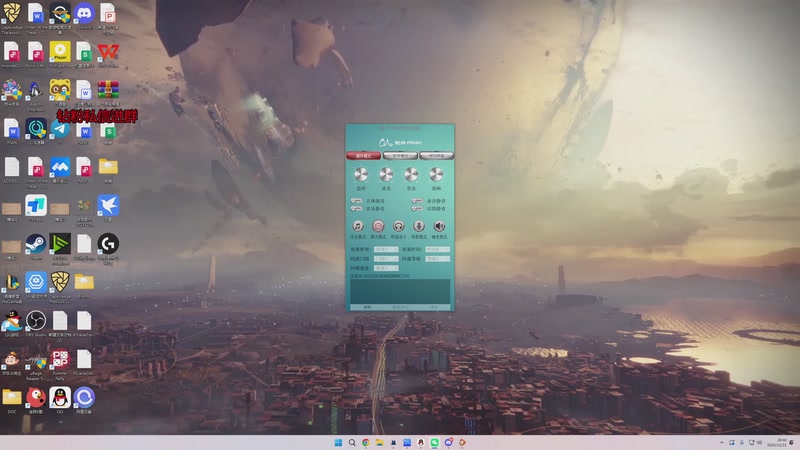Click the bottom-center button of mixer panel
The image size is (800, 450).
point(401,307)
